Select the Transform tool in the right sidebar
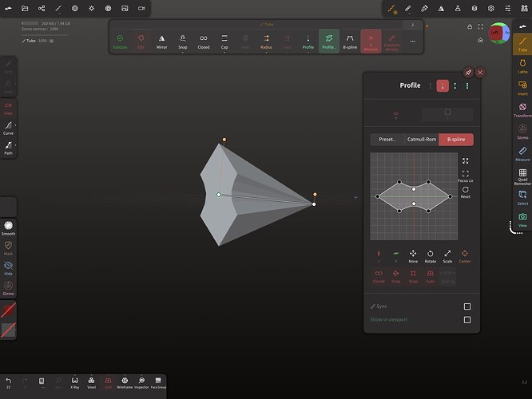The width and height of the screenshot is (532, 399). coord(522,110)
